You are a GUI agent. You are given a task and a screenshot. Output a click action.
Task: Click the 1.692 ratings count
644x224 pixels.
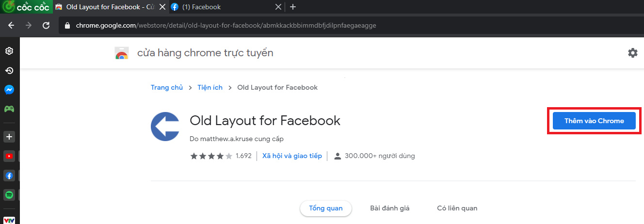(243, 156)
